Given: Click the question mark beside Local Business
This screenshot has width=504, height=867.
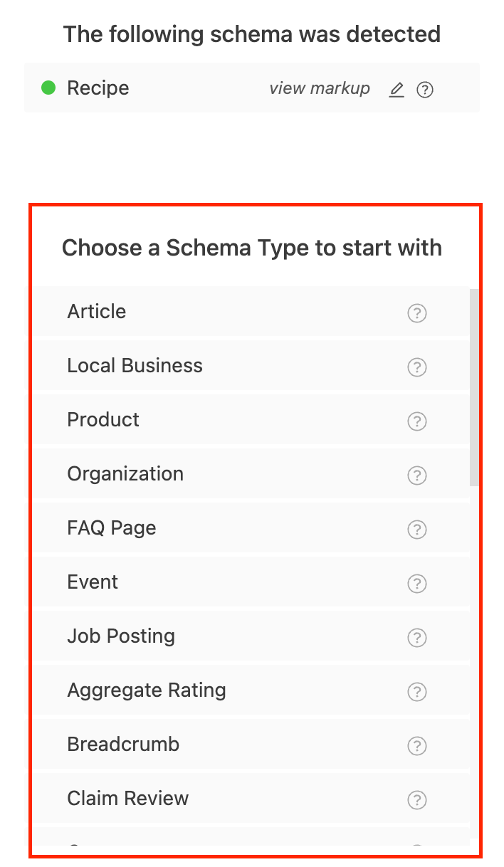Looking at the screenshot, I should [416, 367].
